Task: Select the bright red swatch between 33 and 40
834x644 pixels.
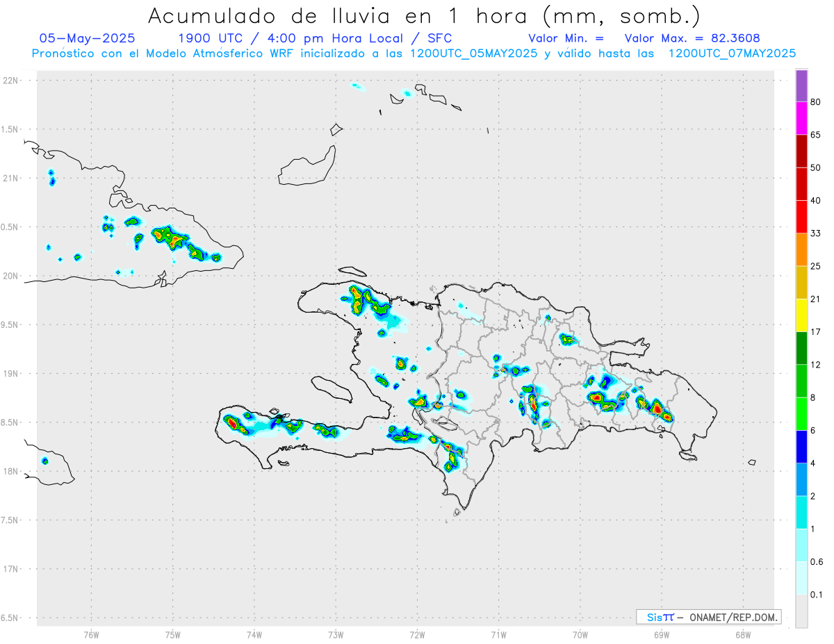Action: point(801,217)
